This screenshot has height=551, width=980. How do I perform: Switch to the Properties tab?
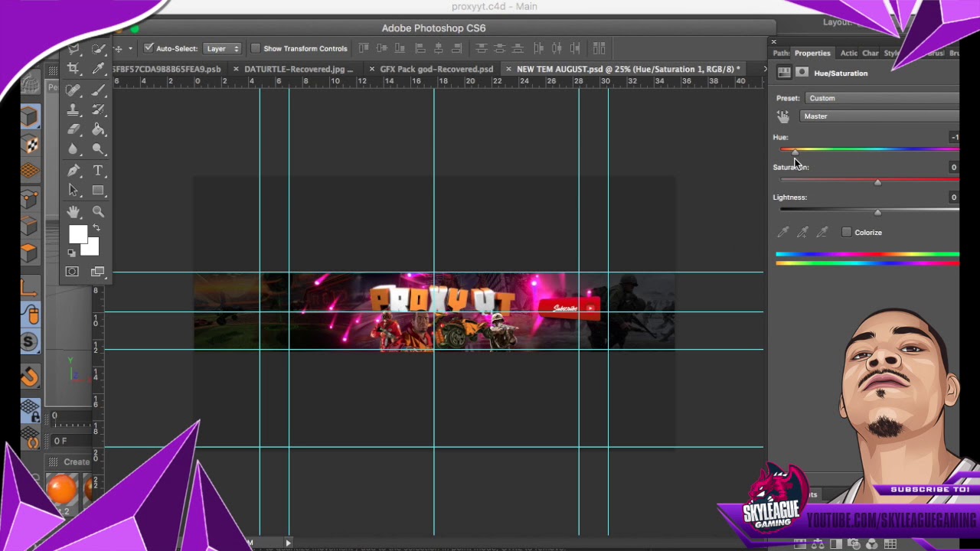coord(812,54)
